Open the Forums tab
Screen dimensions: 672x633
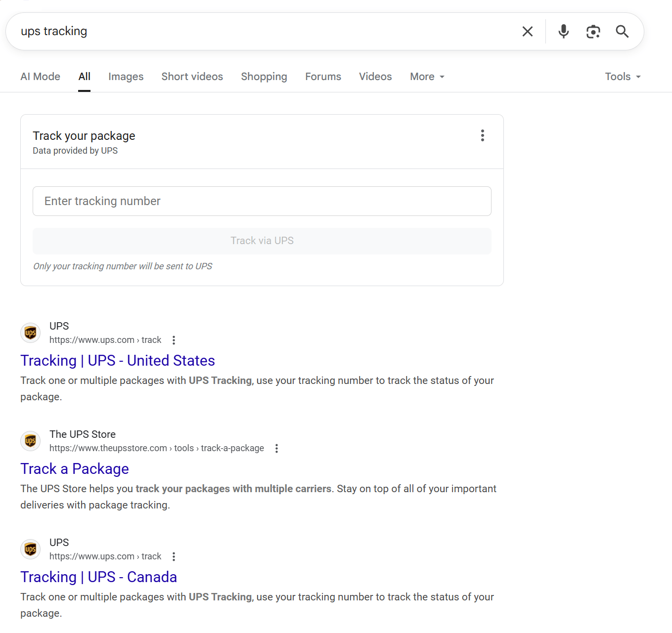click(323, 77)
